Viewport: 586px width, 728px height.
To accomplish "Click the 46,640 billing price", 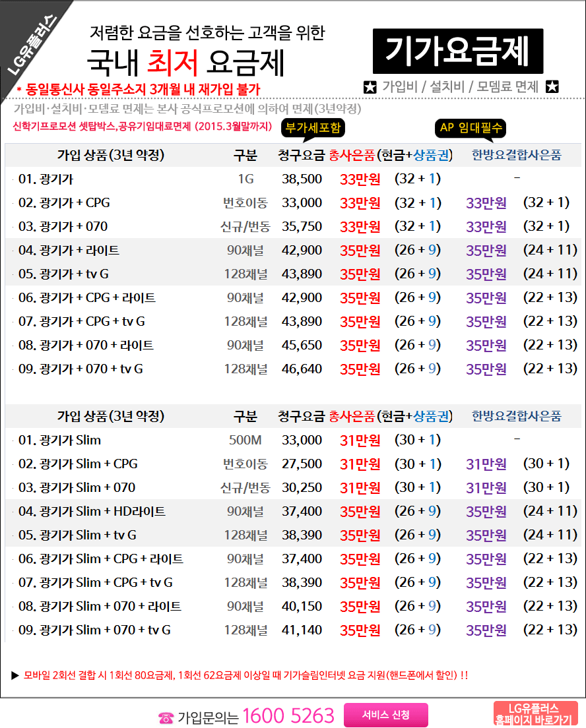I will coord(302,369).
